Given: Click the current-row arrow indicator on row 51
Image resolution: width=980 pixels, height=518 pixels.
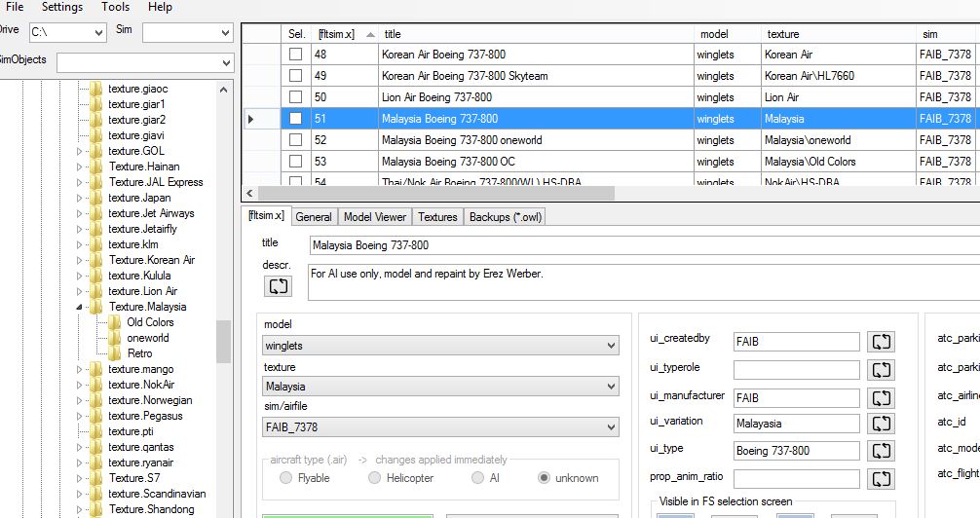Looking at the screenshot, I should tap(251, 119).
